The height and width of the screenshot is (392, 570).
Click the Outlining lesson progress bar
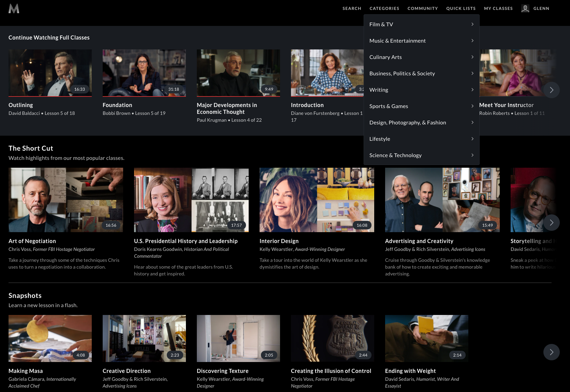(50, 96)
